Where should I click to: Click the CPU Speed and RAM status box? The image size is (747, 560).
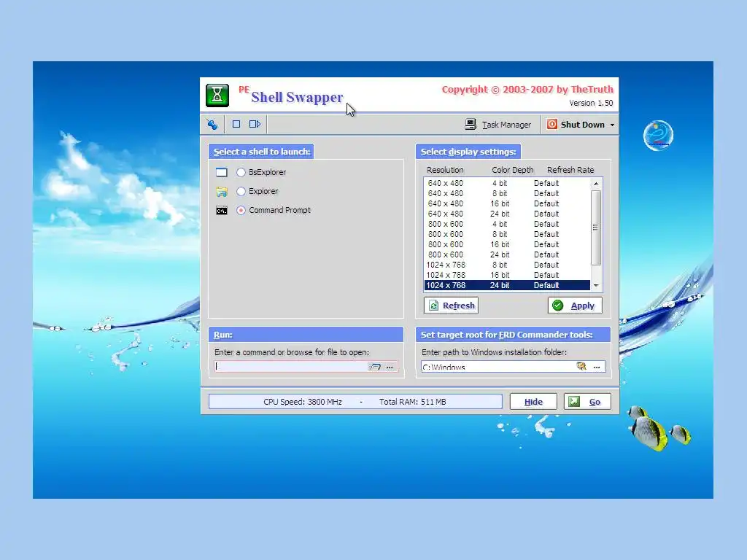pyautogui.click(x=355, y=402)
